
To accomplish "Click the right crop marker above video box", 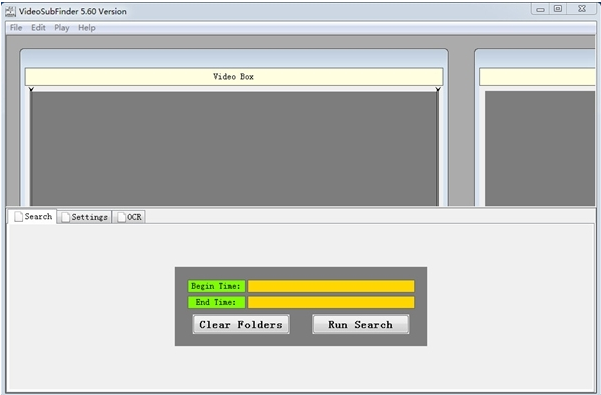I will [438, 89].
